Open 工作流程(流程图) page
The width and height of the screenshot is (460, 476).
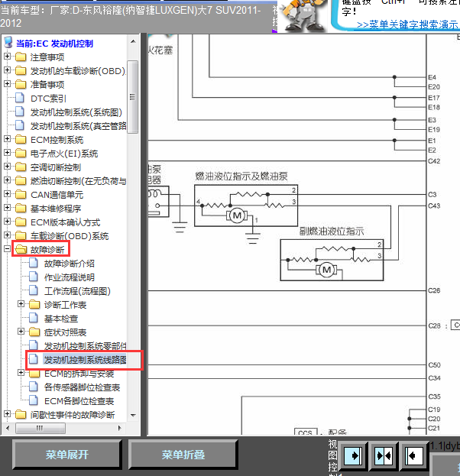77,291
